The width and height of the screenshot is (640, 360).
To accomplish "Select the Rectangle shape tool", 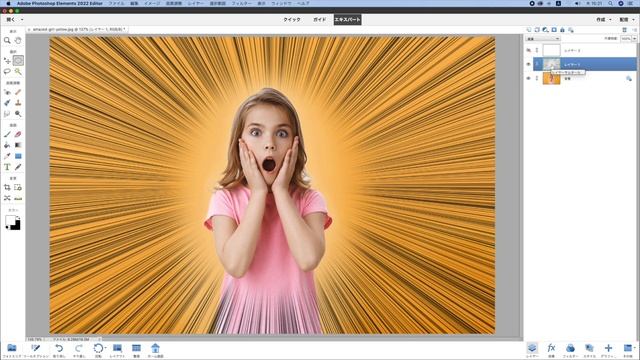I will tap(18, 156).
